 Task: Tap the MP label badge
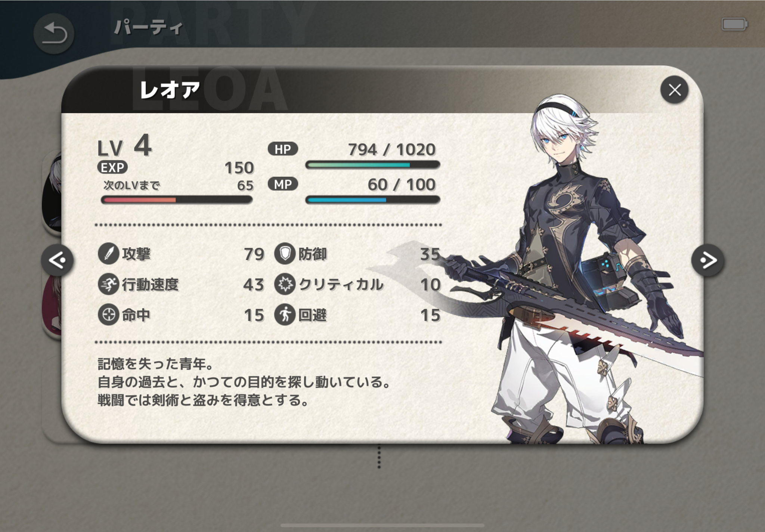(x=283, y=184)
